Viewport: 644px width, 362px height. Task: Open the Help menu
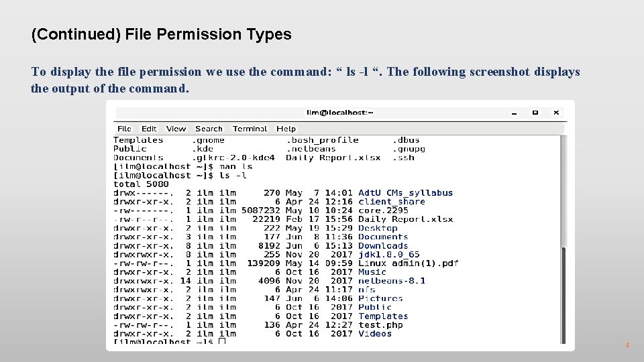coord(286,129)
